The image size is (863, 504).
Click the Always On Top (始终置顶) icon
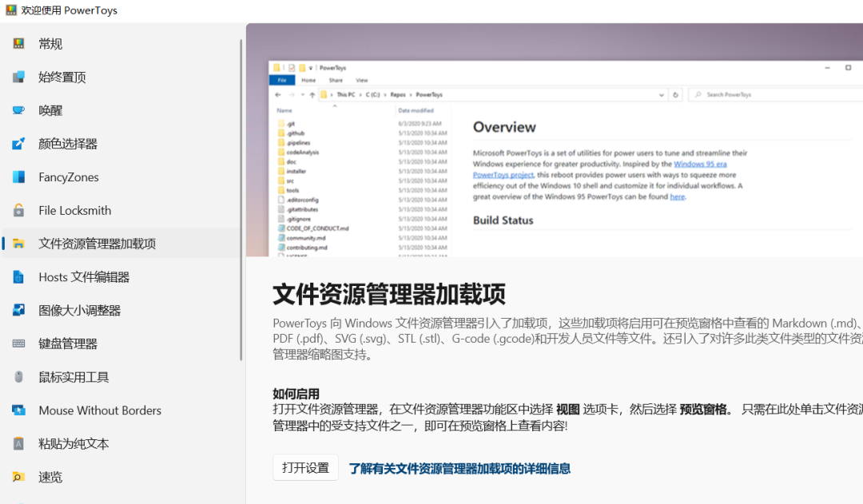pyautogui.click(x=18, y=77)
